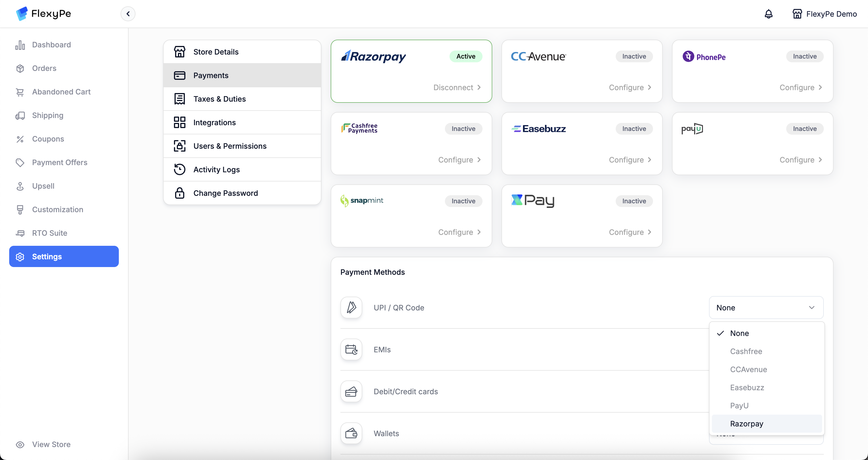
Task: Go to Users & Permissions settings
Action: coord(230,146)
